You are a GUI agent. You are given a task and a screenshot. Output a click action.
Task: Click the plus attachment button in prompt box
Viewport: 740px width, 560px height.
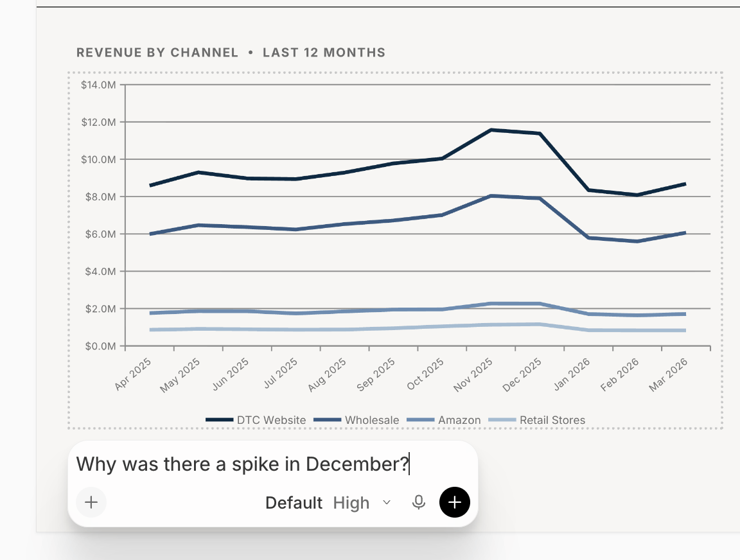tap(91, 502)
